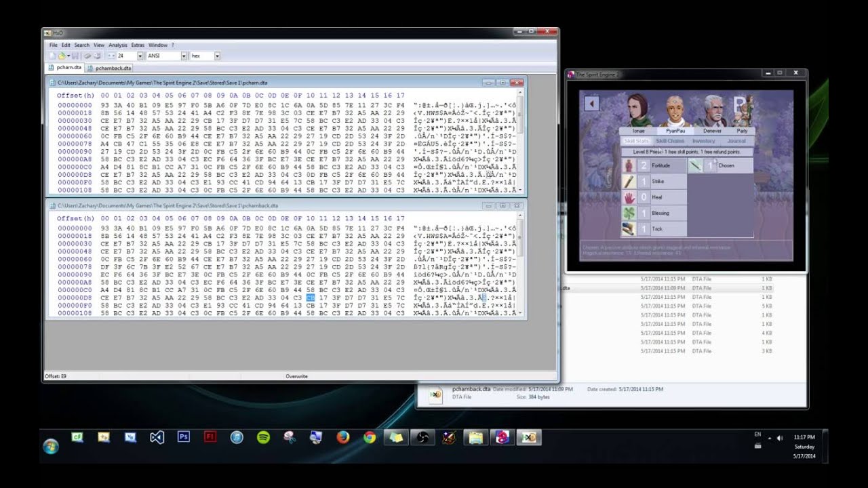Click the New file icon in HxD toolbar

point(52,56)
